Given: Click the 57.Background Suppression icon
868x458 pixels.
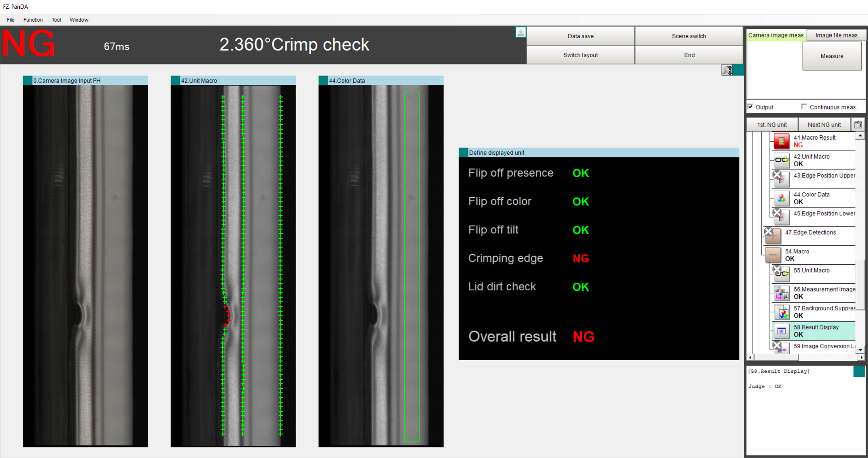Looking at the screenshot, I should point(781,312).
